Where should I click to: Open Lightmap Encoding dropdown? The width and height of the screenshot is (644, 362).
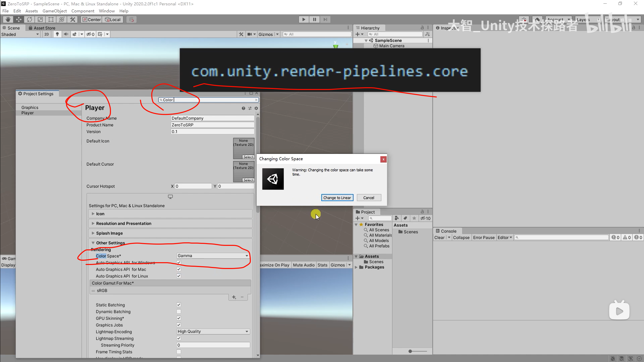point(213,332)
